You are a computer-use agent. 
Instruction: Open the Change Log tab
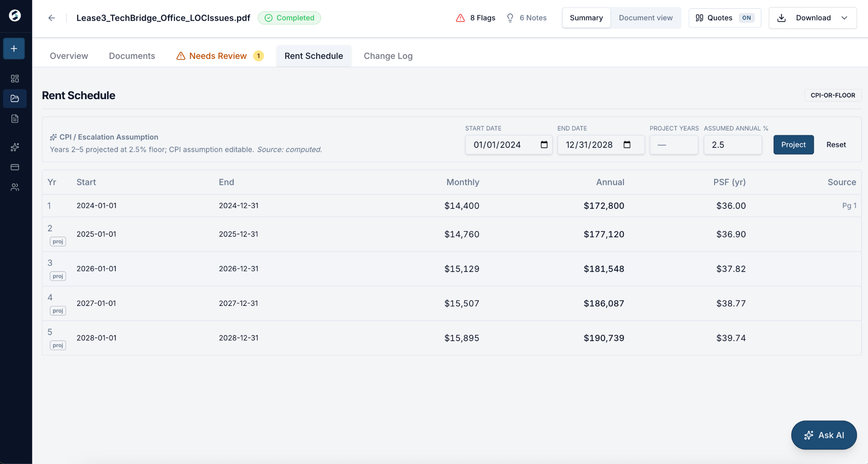(x=388, y=56)
